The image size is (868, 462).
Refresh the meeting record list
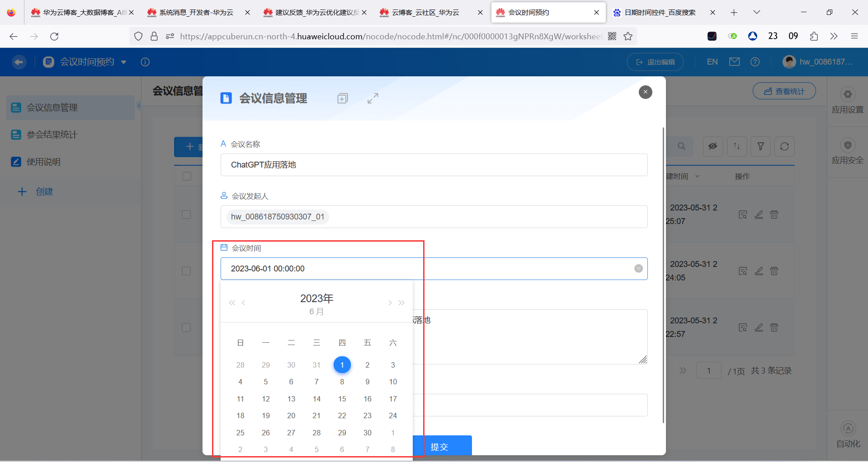(x=784, y=146)
